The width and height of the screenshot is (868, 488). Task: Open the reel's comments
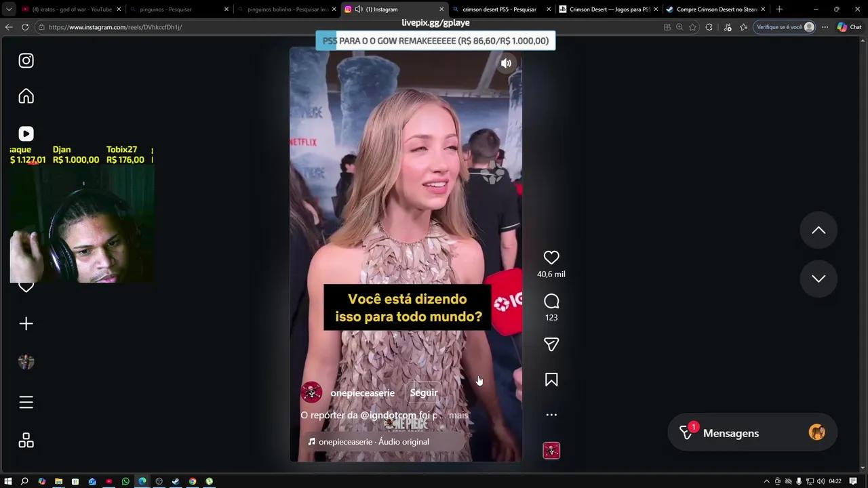point(551,301)
